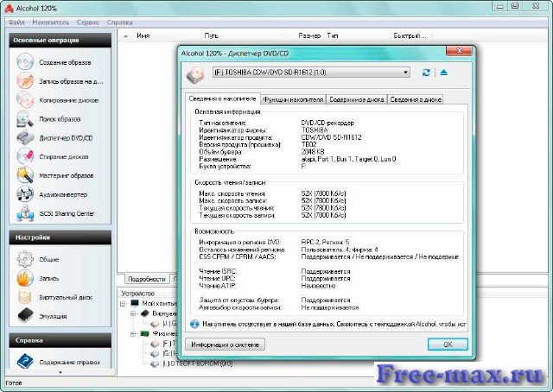Image resolution: width=553 pixels, height=392 pixels.
Task: Launch the Аудиоконвертер icon
Action: coord(25,194)
